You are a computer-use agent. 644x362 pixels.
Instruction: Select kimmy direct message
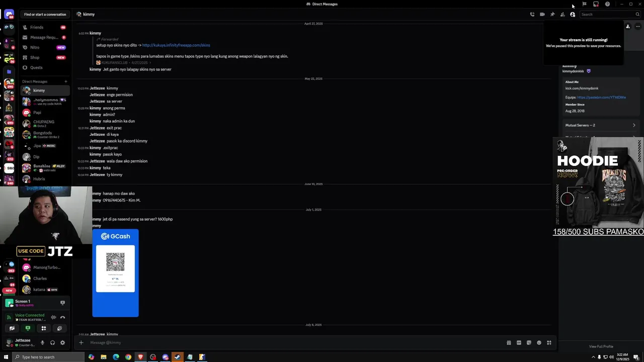pyautogui.click(x=45, y=90)
